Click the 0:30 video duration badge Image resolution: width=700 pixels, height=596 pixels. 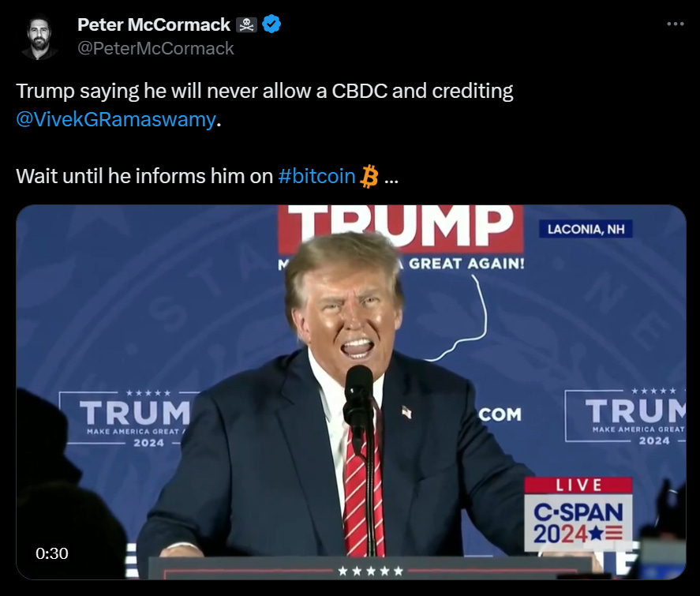52,553
